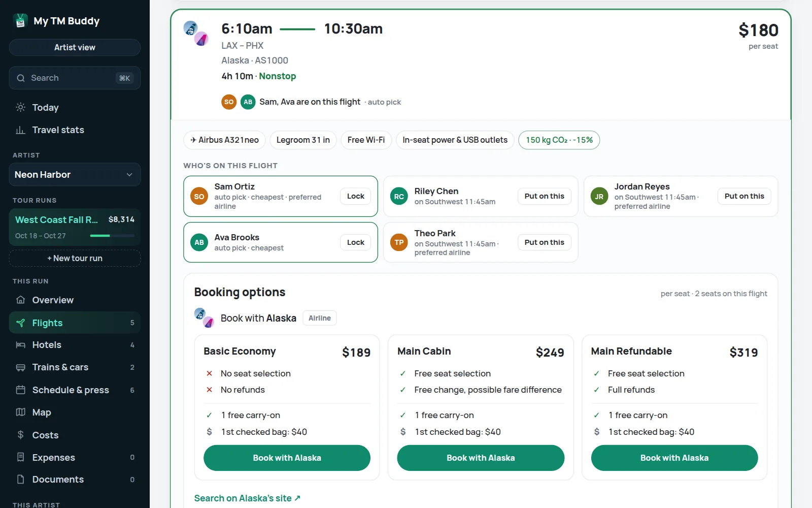Click West Coast Fall run progress bar
The height and width of the screenshot is (508, 812).
click(x=112, y=236)
